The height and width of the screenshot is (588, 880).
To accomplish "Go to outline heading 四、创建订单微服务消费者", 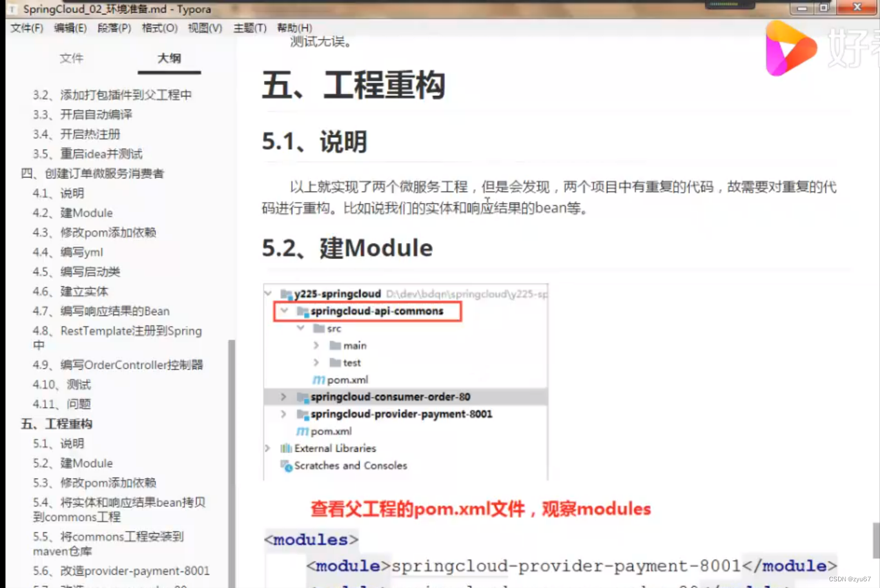I will [x=92, y=174].
